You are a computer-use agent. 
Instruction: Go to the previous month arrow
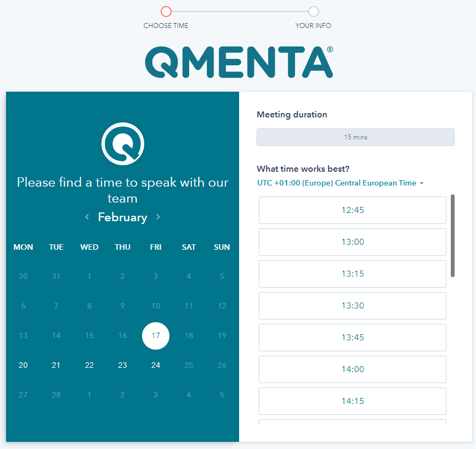pyautogui.click(x=87, y=217)
